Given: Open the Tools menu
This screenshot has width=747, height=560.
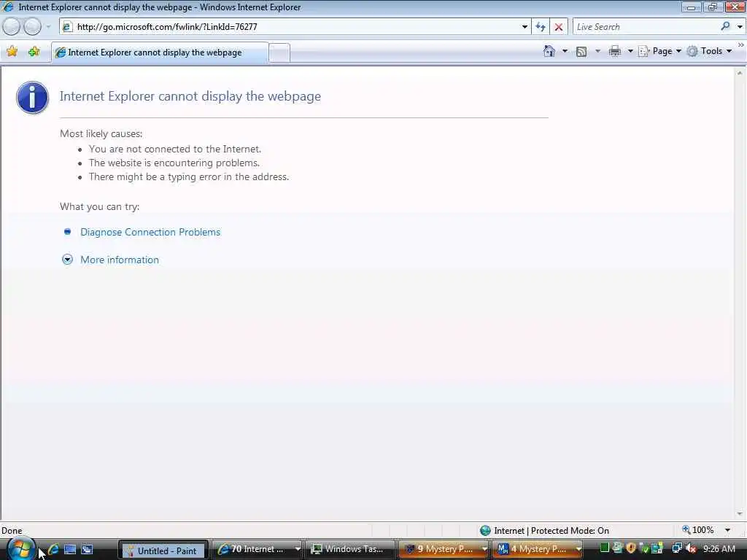Looking at the screenshot, I should (x=709, y=51).
